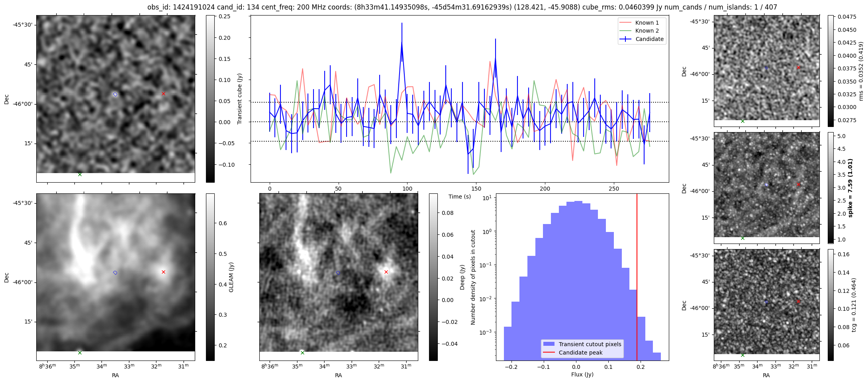Click the red X marker in the transient cube image
This screenshot has height=382, width=868.
coord(163,94)
